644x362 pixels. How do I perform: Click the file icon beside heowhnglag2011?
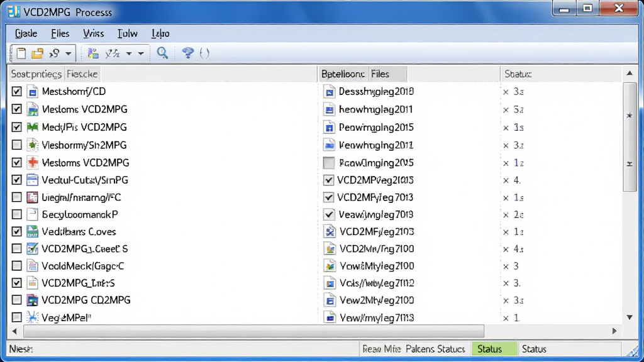[x=329, y=109]
